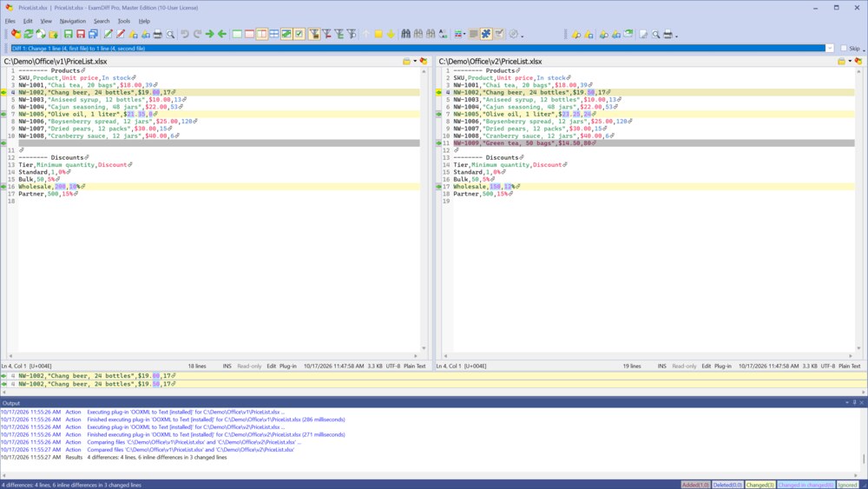Click the binoculars Find icon
This screenshot has height=489, width=868.
pyautogui.click(x=405, y=35)
